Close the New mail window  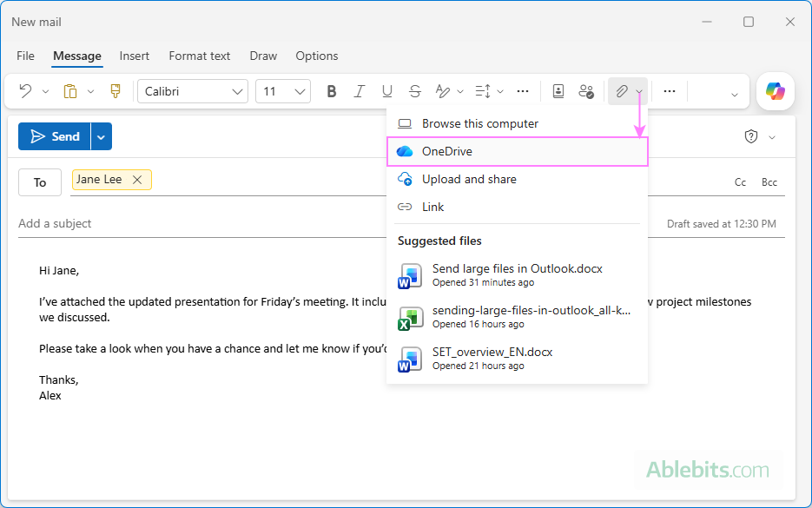[789, 22]
